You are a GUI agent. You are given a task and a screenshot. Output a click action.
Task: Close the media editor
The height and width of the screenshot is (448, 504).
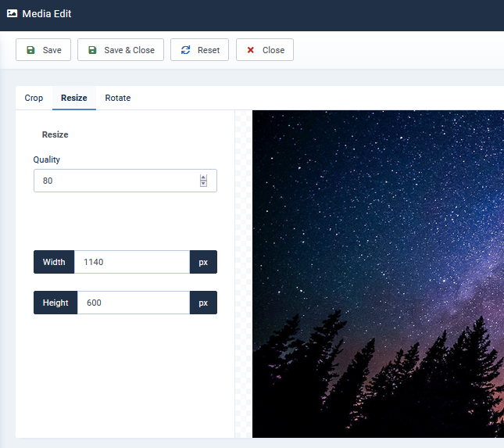pos(265,50)
